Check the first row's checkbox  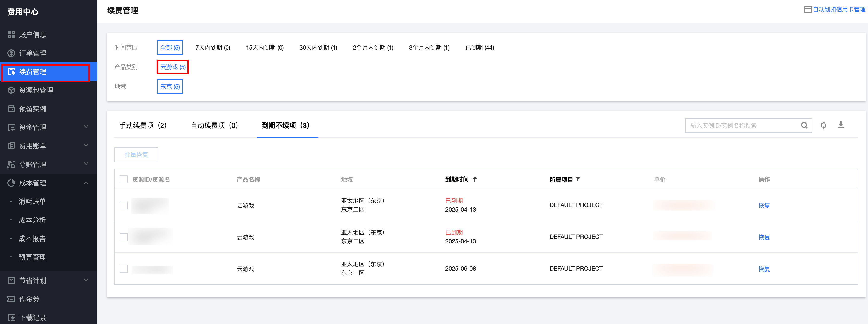124,205
